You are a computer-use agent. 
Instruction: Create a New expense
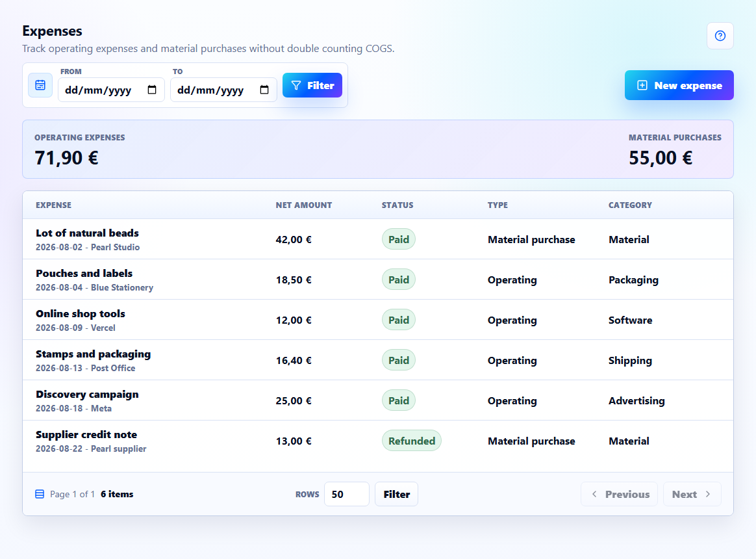[679, 85]
